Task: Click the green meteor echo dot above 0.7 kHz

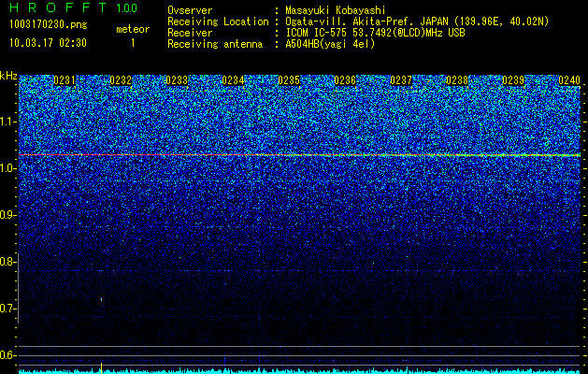Action: pos(101,299)
